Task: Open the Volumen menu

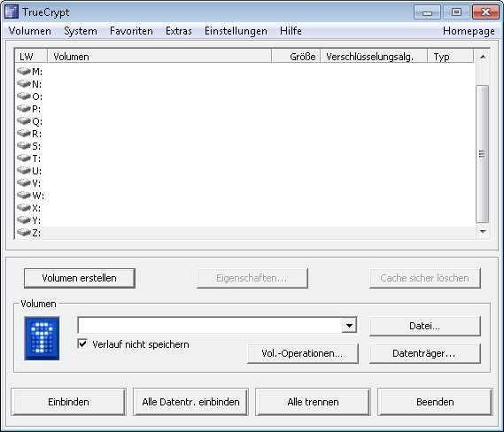Action: tap(29, 31)
